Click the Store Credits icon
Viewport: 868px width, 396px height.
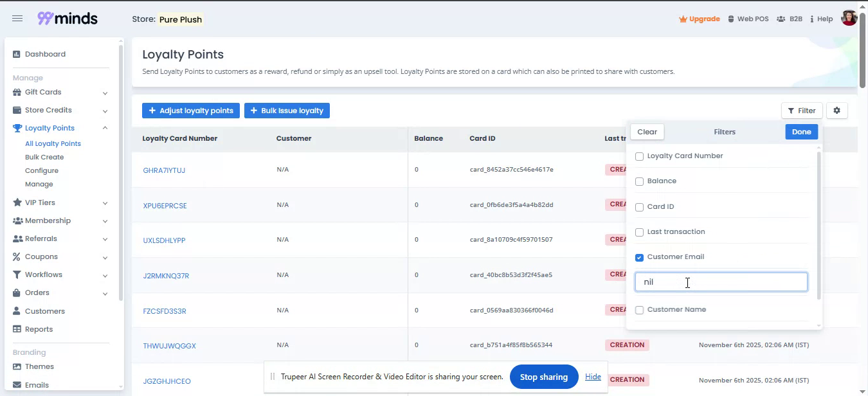pyautogui.click(x=17, y=111)
